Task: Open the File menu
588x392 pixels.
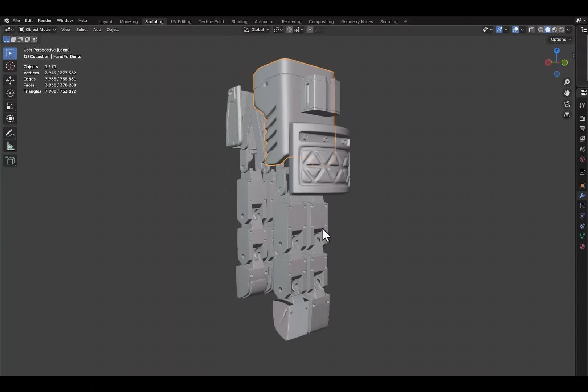Action: click(16, 21)
